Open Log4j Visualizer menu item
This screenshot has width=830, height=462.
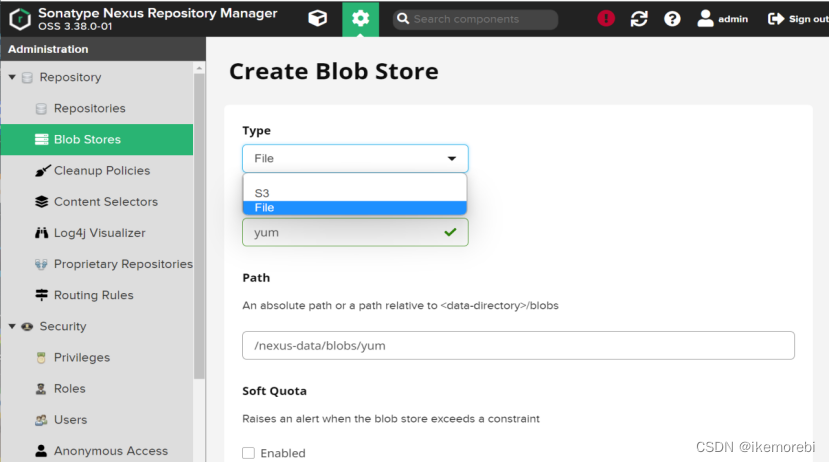[100, 233]
